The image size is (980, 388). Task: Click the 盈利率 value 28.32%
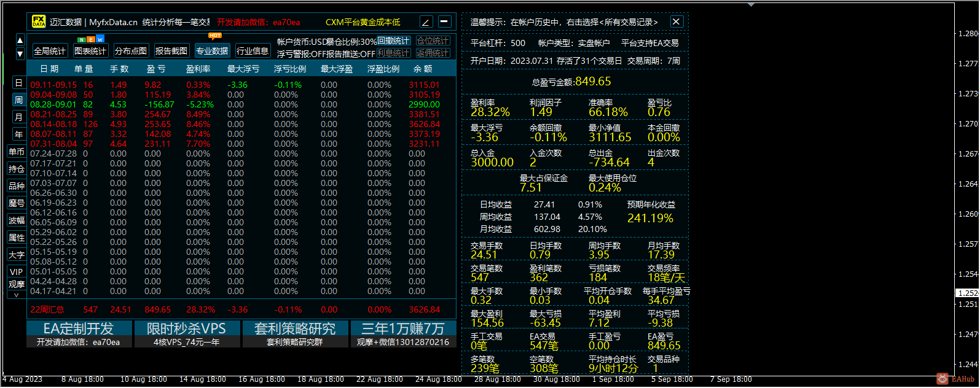tap(490, 112)
